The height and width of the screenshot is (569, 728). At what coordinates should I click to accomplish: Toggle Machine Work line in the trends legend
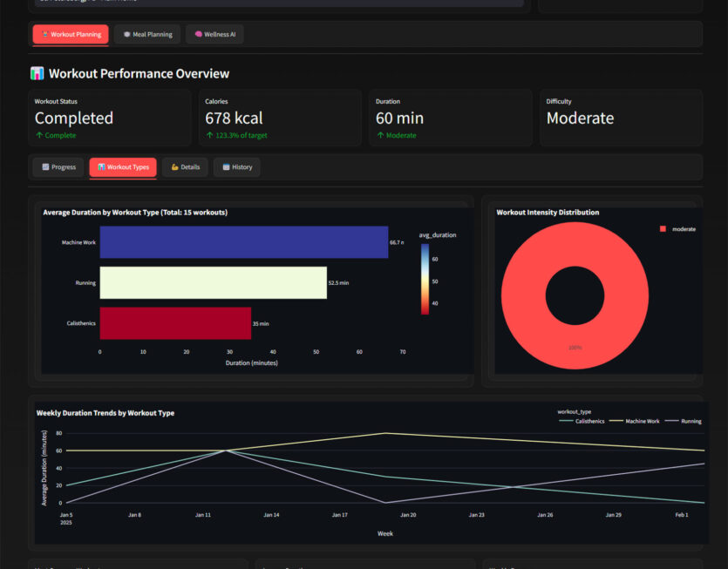click(636, 421)
